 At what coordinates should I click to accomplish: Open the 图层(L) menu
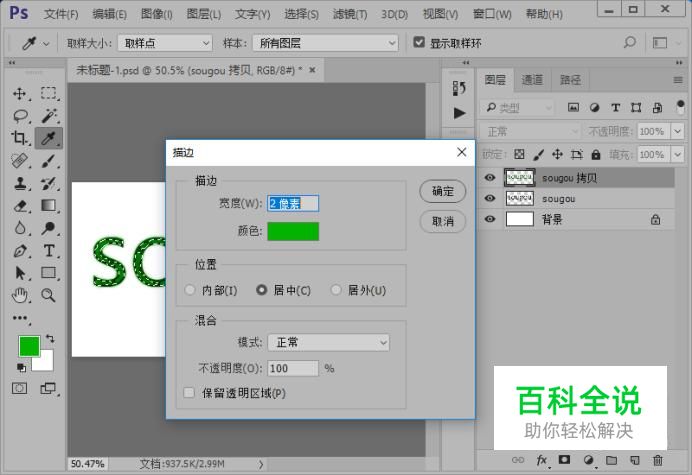(204, 15)
